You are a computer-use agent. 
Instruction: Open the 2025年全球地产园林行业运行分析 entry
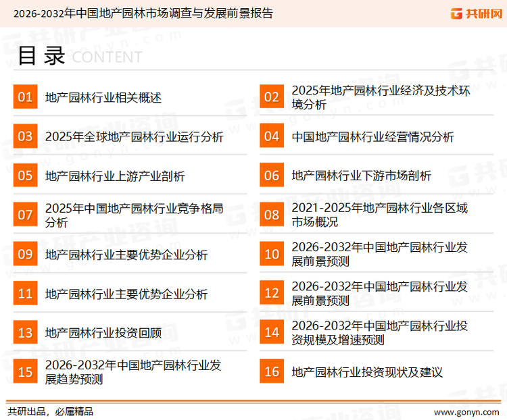[x=134, y=136]
